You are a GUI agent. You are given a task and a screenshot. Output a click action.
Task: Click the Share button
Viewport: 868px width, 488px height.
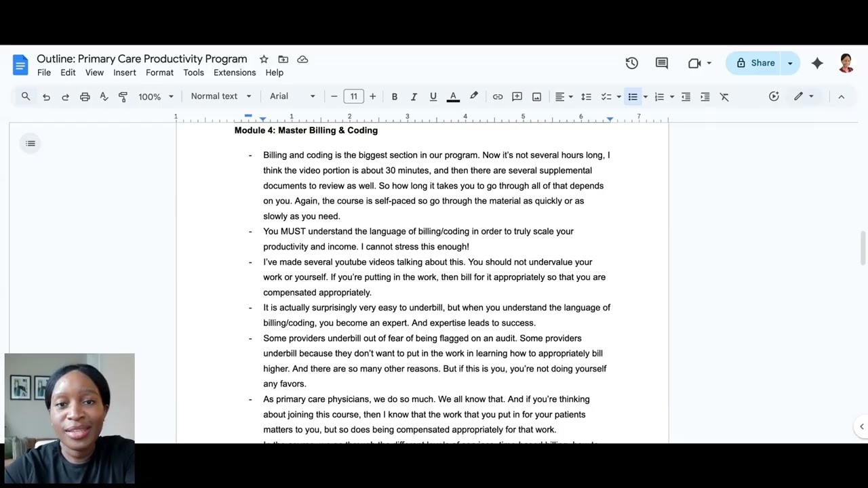pyautogui.click(x=755, y=63)
